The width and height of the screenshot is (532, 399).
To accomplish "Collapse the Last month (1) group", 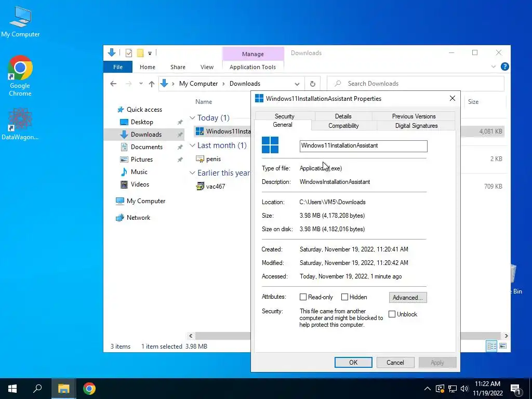I will (192, 145).
